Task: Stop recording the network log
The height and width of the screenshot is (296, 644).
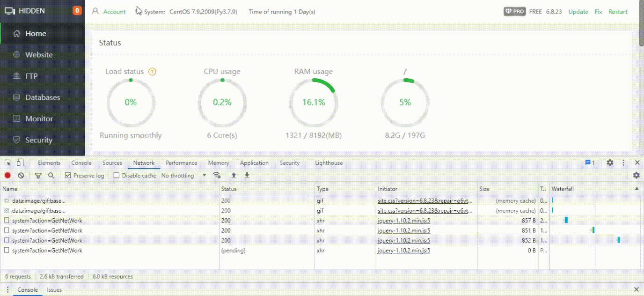Action: (7, 176)
